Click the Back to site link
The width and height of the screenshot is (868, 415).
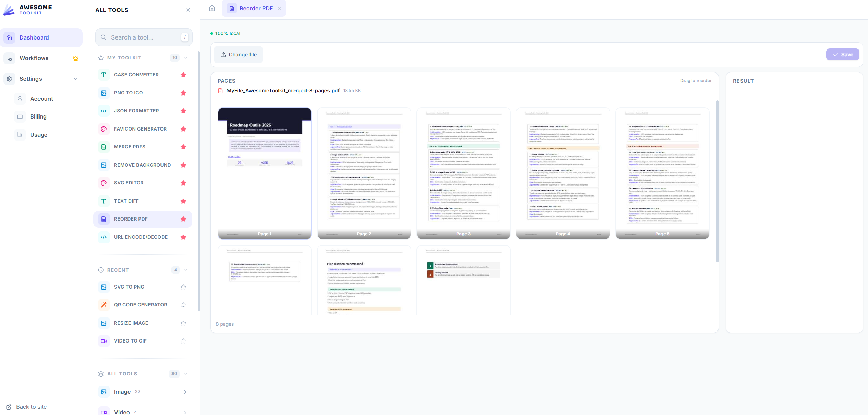point(31,407)
